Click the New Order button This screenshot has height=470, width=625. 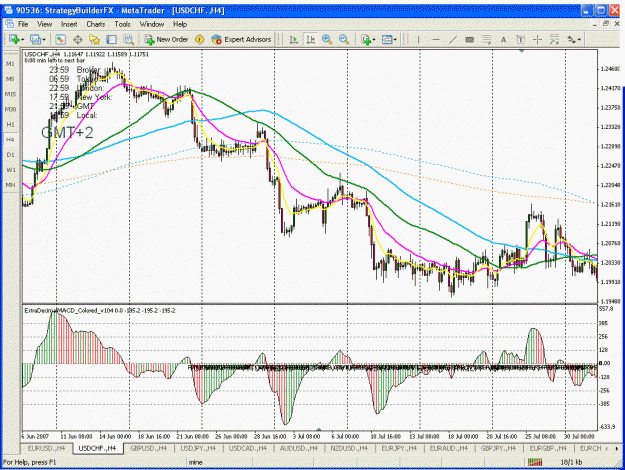(x=167, y=39)
